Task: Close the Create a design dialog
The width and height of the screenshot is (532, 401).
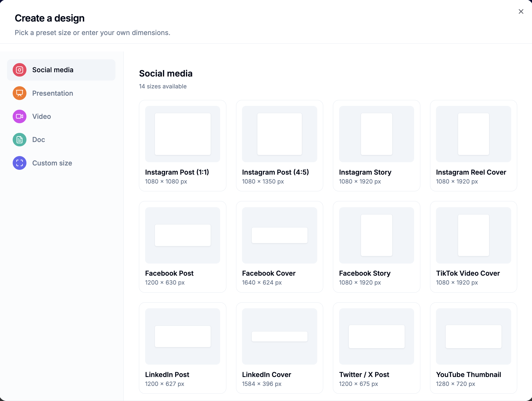Action: (521, 11)
